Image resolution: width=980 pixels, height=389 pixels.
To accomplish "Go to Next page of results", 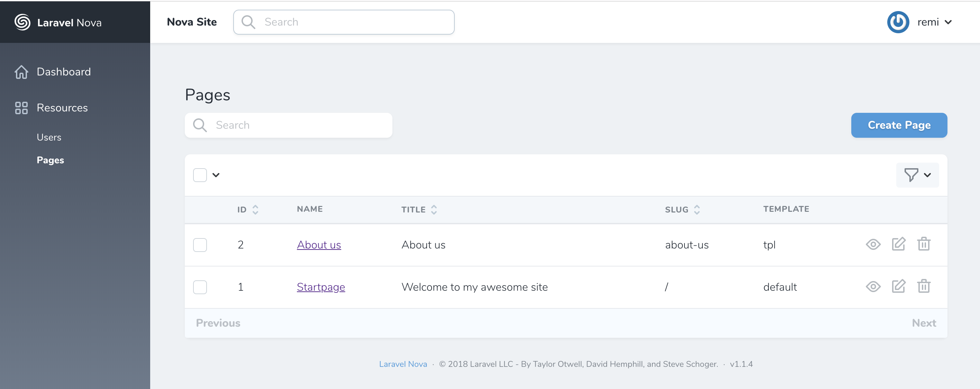I will point(924,323).
